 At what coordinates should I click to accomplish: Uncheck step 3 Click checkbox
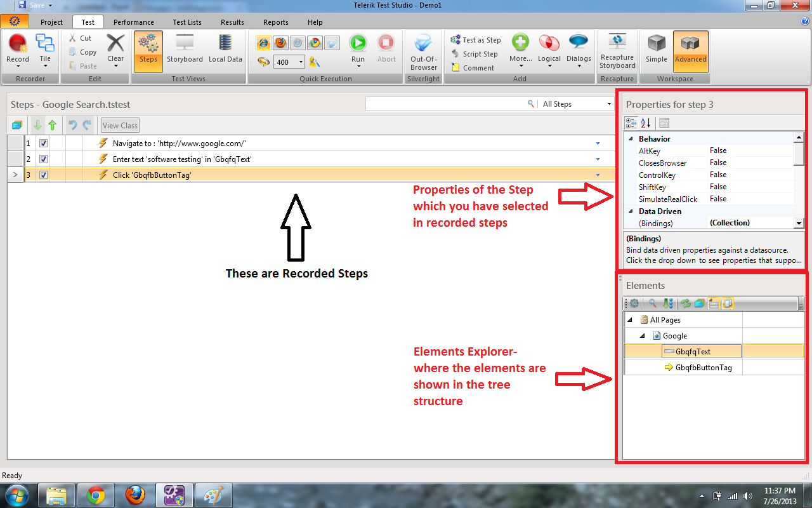click(x=44, y=175)
